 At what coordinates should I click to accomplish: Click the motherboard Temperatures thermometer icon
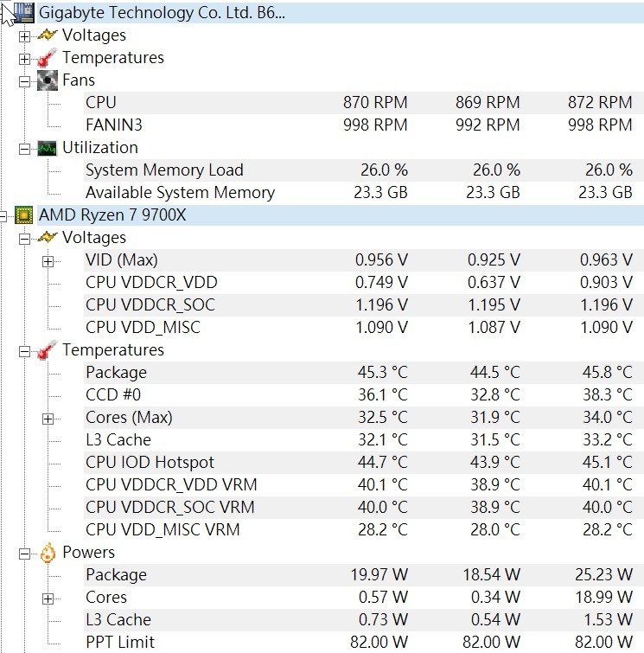(x=47, y=57)
